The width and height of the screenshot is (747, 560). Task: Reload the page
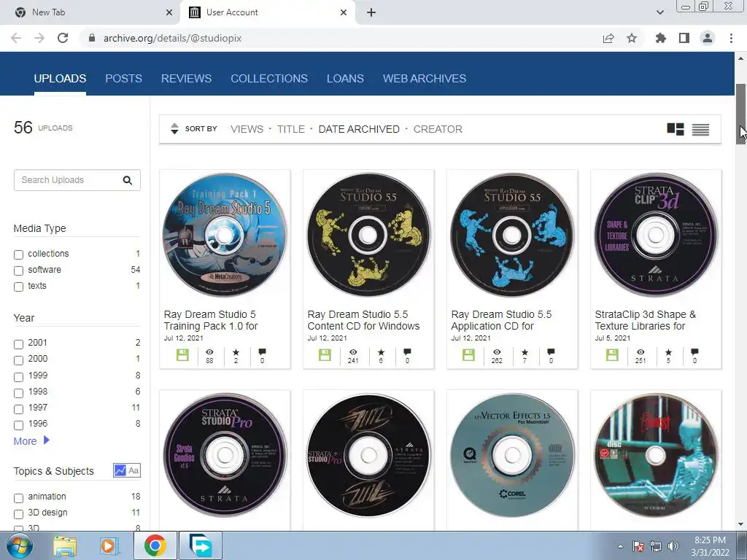tap(63, 38)
